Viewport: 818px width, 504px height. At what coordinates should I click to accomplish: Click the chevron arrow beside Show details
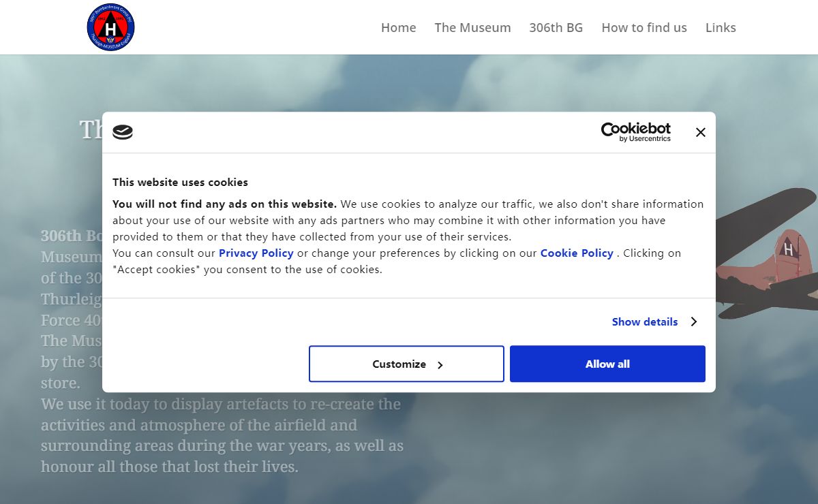tap(693, 321)
